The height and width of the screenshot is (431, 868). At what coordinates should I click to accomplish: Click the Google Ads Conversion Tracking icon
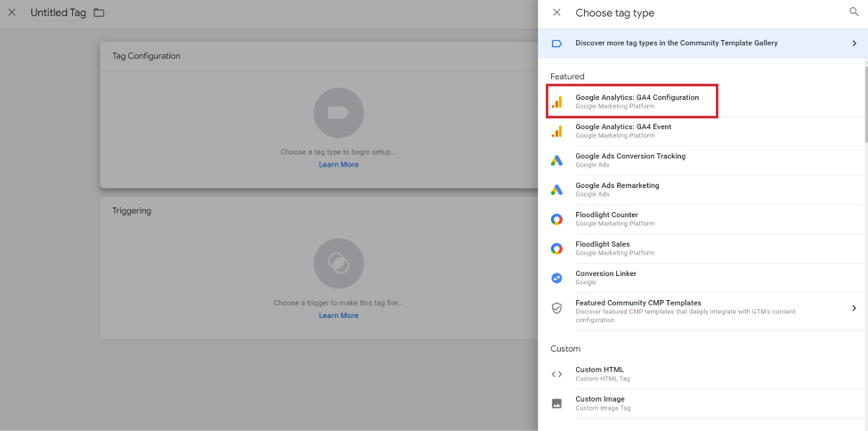pos(557,160)
